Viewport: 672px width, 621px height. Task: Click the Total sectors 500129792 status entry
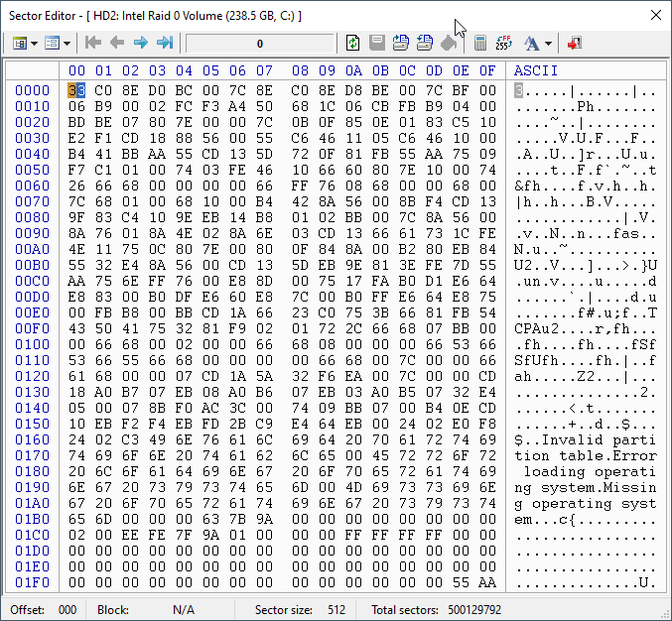[436, 609]
